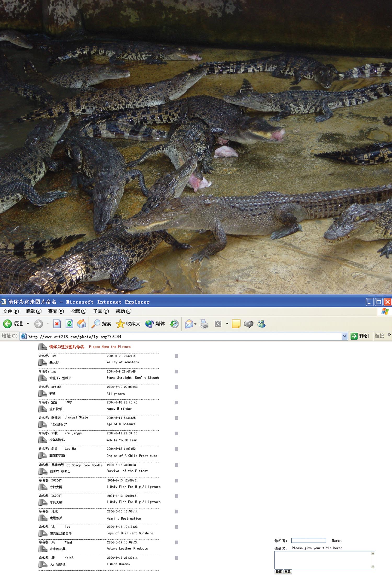392x588 pixels.
Task: Launch Messenger people icon
Action: 261,324
